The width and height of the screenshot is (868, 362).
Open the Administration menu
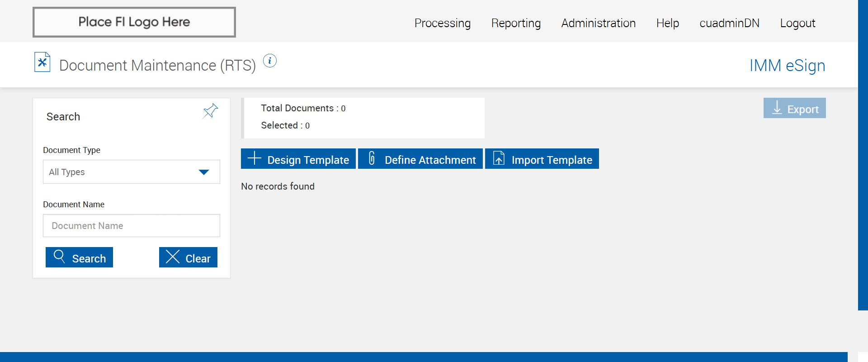[598, 23]
